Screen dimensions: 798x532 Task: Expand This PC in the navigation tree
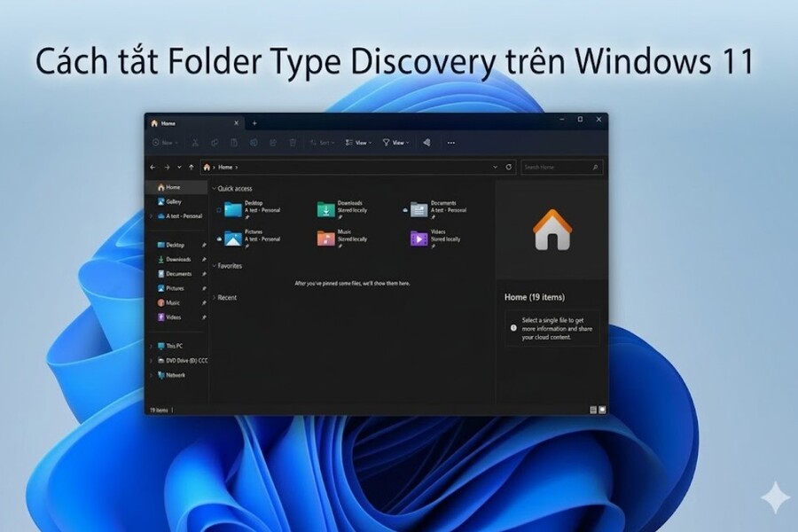[151, 346]
